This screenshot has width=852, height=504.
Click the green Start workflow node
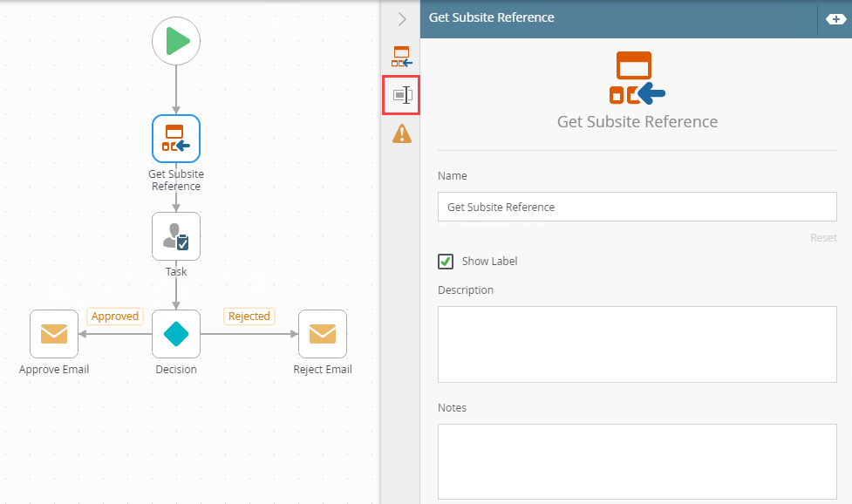tap(176, 41)
